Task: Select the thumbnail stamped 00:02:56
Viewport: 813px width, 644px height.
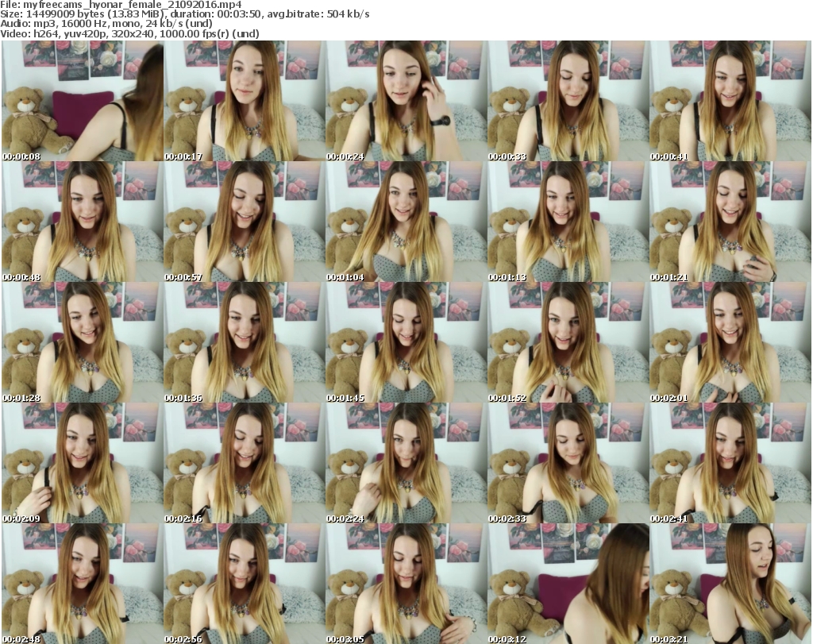Action: click(245, 584)
